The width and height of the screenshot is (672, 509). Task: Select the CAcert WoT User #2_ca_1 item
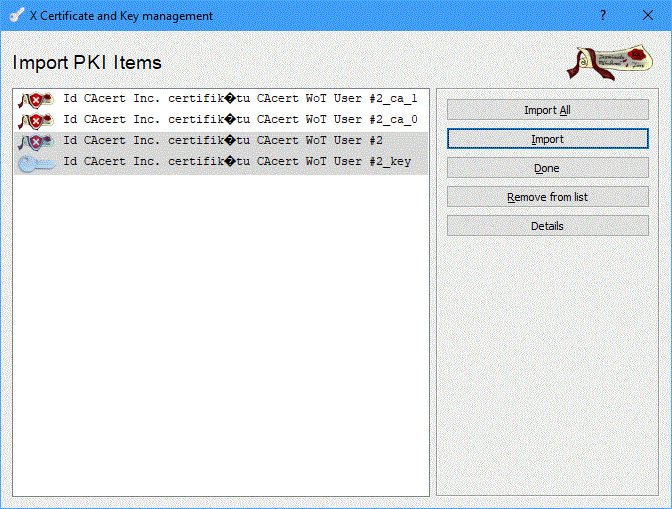coord(240,99)
